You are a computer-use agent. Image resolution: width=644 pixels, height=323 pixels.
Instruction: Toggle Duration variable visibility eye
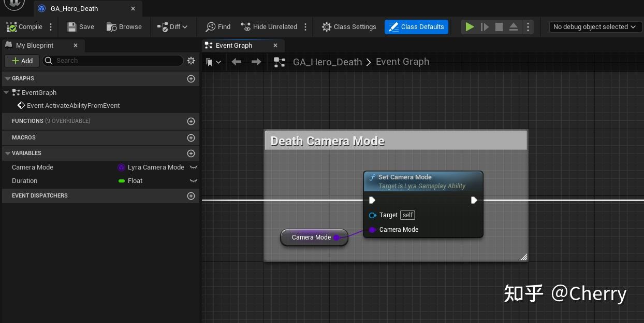(194, 181)
